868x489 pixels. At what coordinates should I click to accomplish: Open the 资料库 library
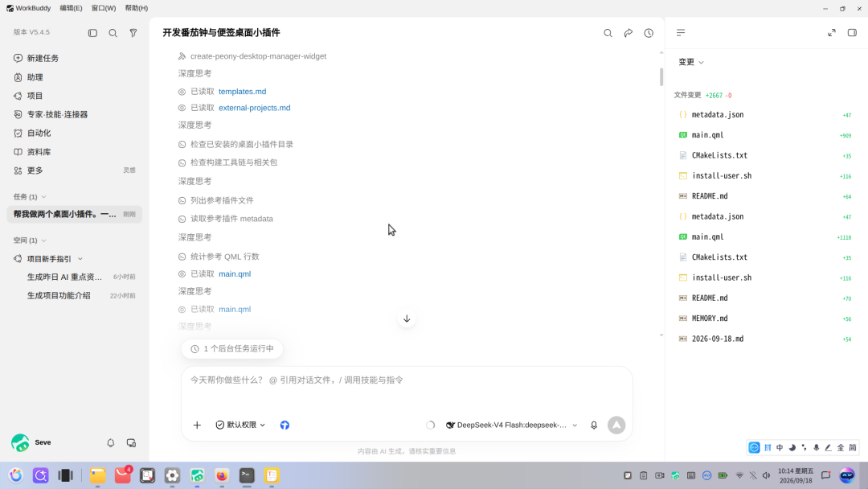74,152
